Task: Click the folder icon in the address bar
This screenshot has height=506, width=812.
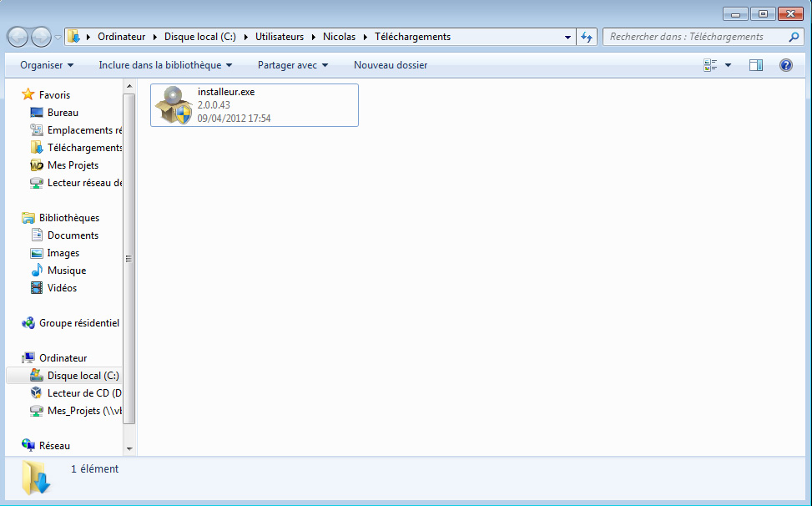Action: [74, 37]
